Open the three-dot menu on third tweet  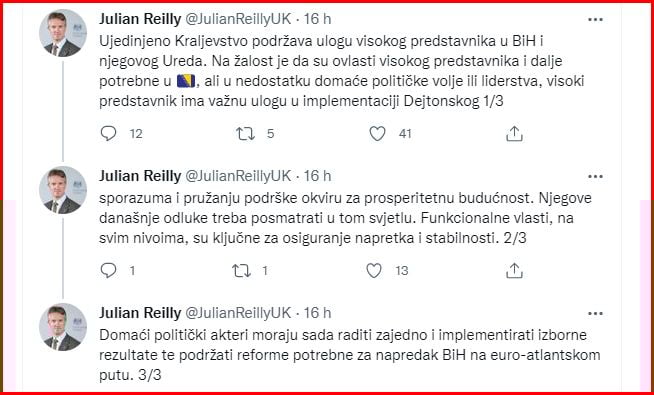tap(595, 313)
